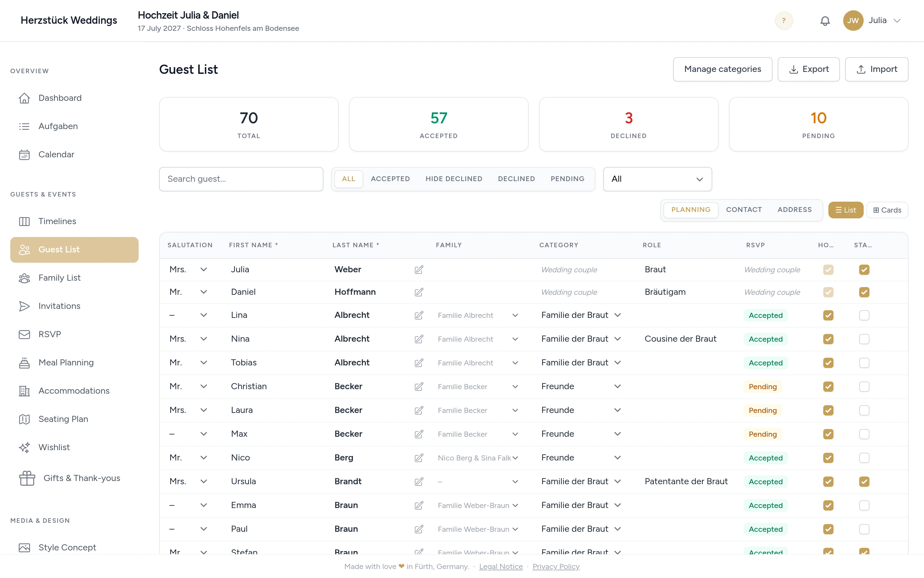Open the Julia user account menu
This screenshot has height=578, width=924.
pyautogui.click(x=872, y=21)
